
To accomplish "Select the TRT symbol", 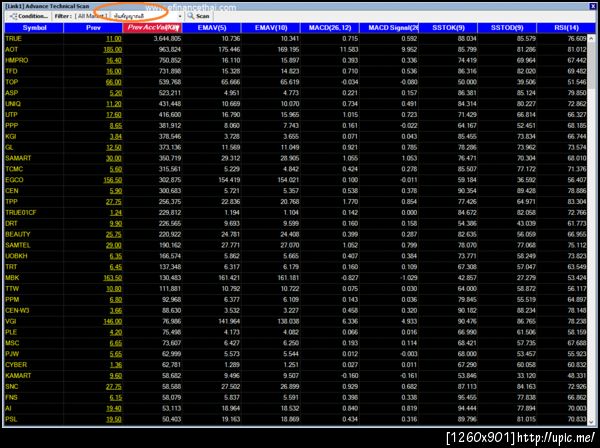I will 11,267.
